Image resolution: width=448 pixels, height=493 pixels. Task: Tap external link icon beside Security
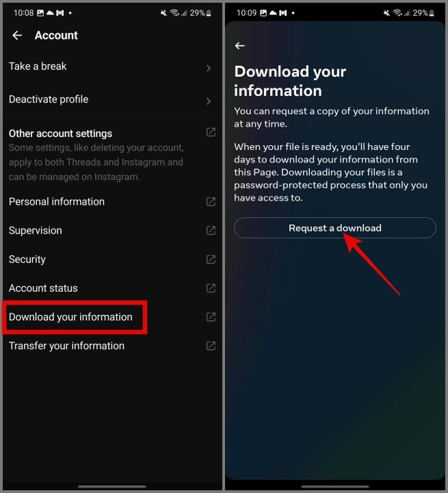[x=211, y=260]
